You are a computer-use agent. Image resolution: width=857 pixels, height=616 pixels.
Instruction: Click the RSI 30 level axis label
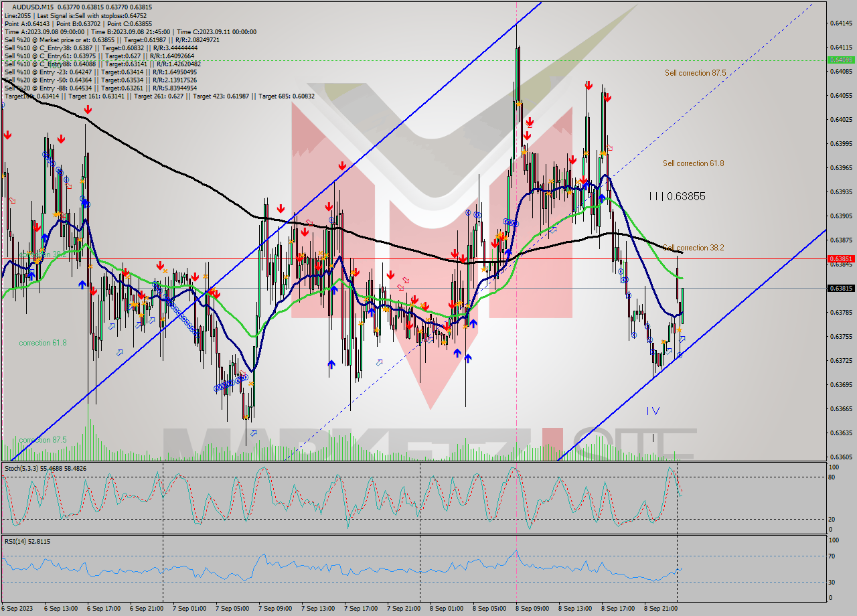pyautogui.click(x=832, y=581)
